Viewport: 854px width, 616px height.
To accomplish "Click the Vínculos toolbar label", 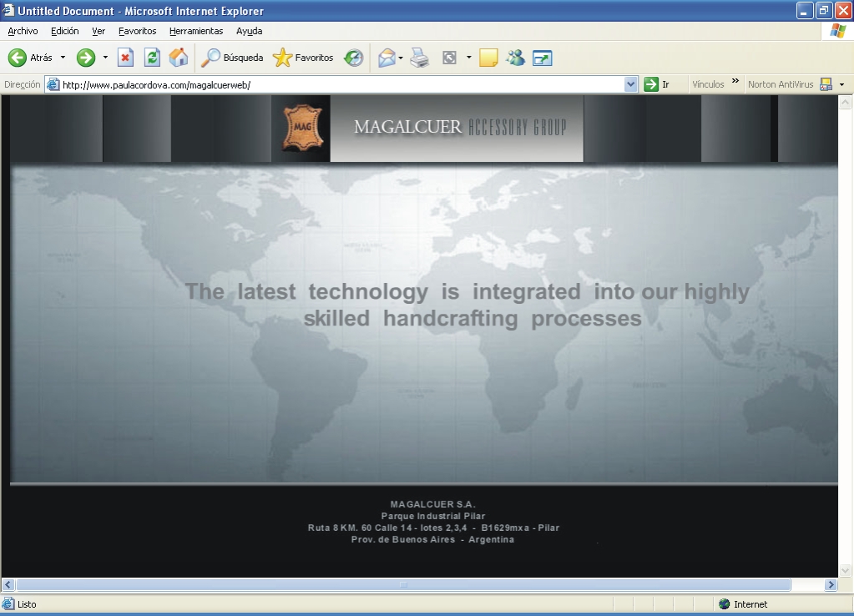I will tap(708, 84).
